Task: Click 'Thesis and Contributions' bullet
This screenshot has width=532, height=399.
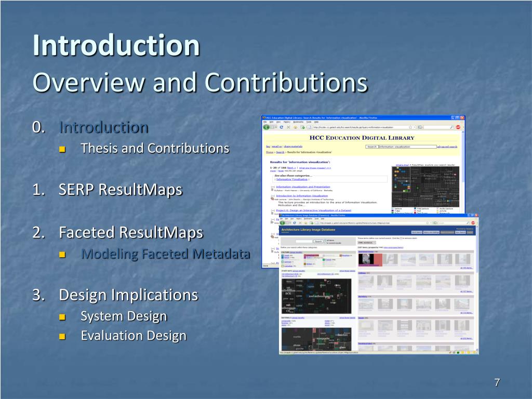Action: coord(155,148)
